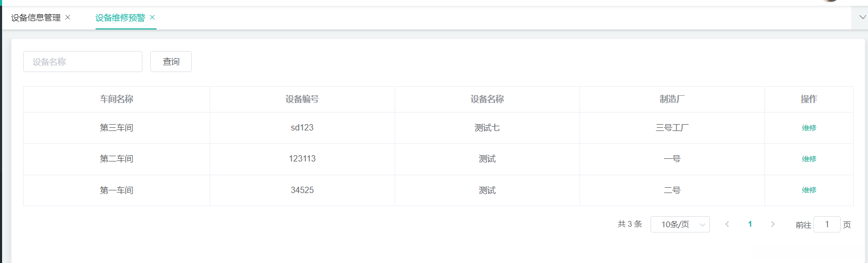Expand the tabs dropdown chevron
The width and height of the screenshot is (868, 263).
click(x=862, y=17)
